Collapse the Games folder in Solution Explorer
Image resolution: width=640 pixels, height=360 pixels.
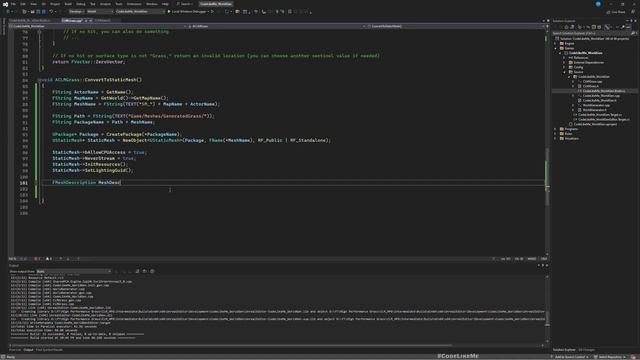[556, 48]
